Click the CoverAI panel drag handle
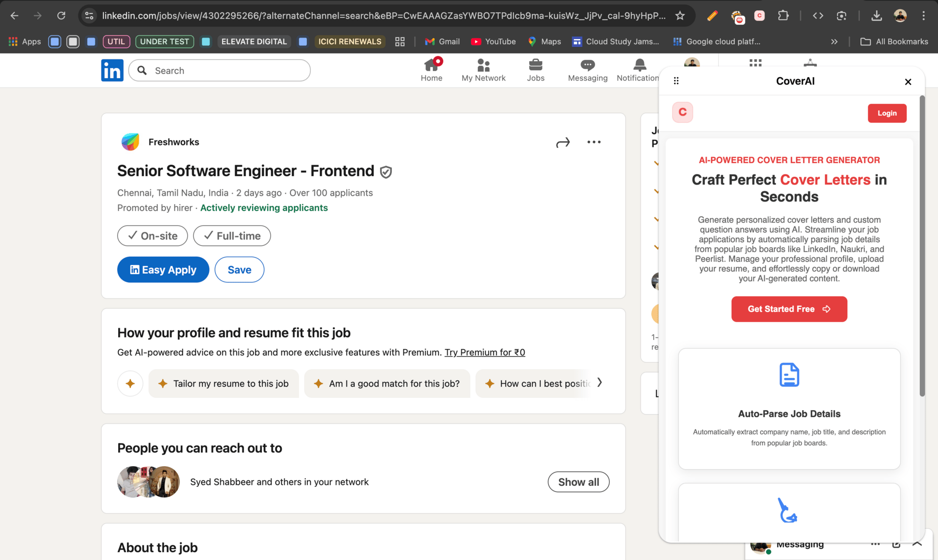 tap(676, 81)
